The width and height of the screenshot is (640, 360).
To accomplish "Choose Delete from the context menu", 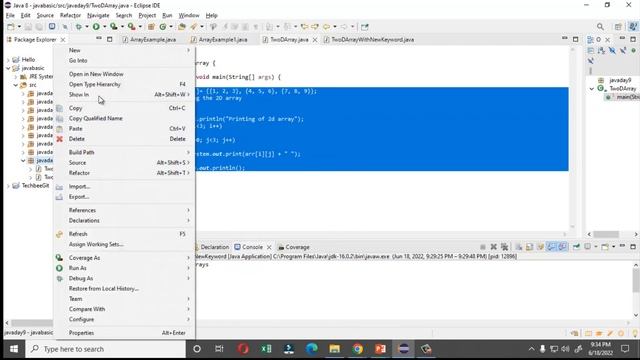I will click(x=125, y=139).
